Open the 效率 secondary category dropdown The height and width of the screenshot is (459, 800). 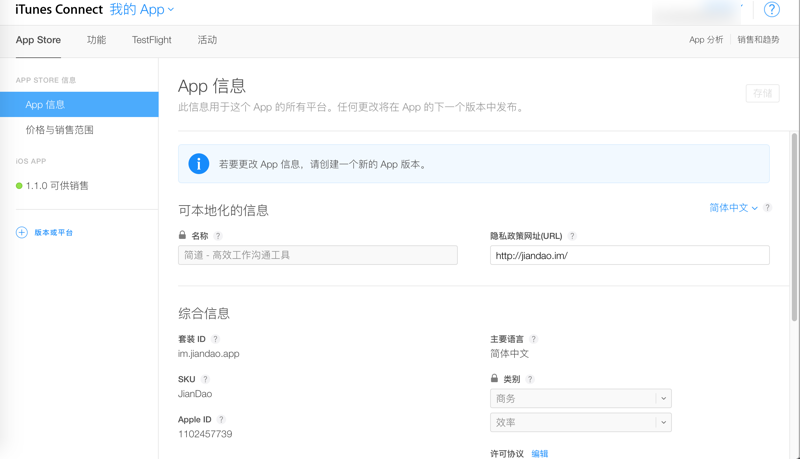pos(581,422)
